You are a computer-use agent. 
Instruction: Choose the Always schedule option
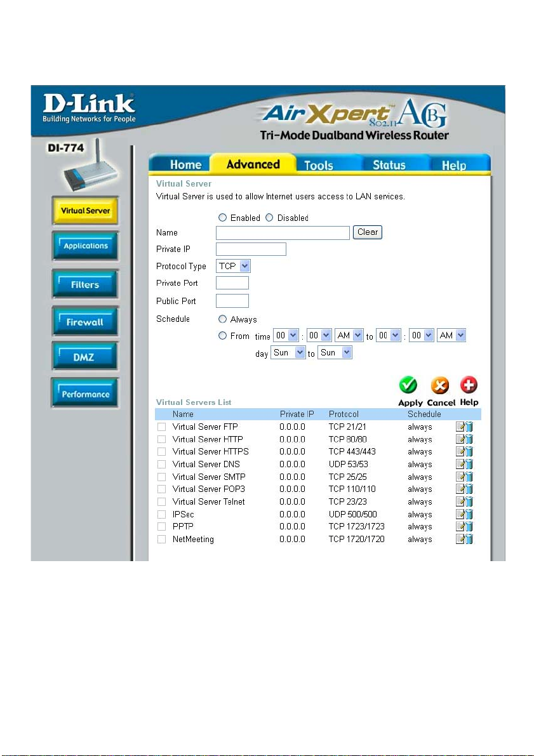point(222,319)
